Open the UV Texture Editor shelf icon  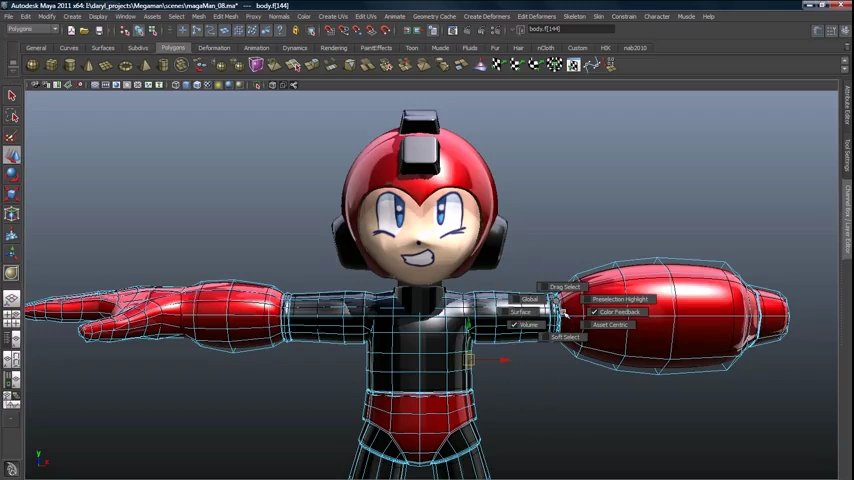(574, 65)
